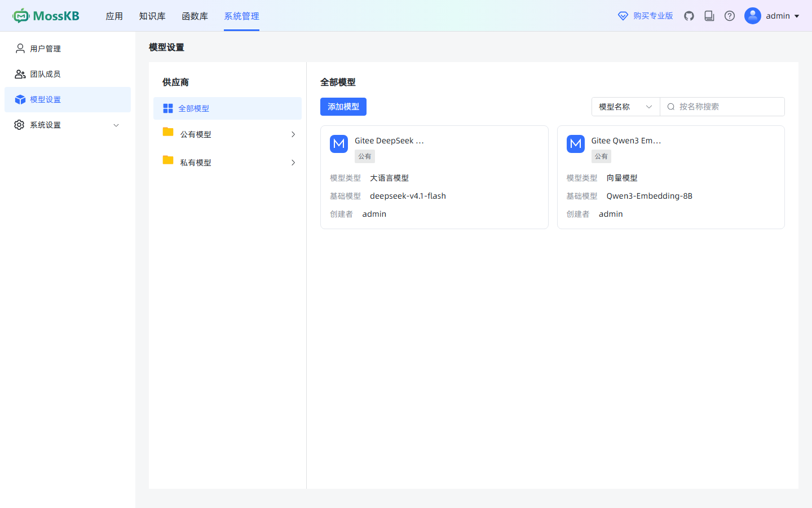
Task: Click the 模型设置 cube icon
Action: click(20, 99)
